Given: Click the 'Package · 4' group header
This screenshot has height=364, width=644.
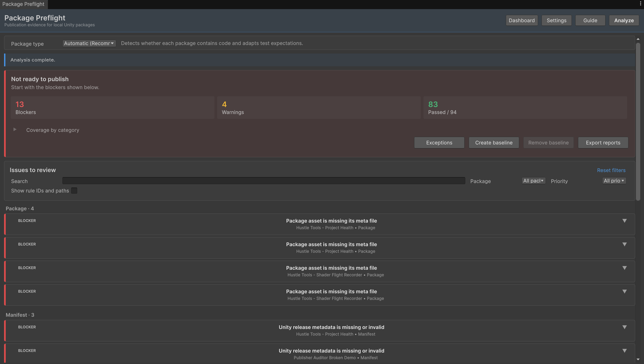Looking at the screenshot, I should pos(20,208).
